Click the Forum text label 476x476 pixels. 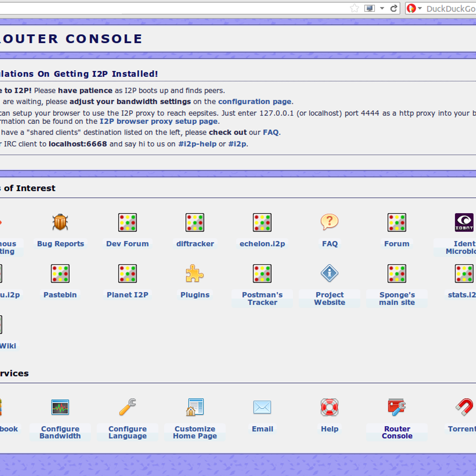[397, 244]
